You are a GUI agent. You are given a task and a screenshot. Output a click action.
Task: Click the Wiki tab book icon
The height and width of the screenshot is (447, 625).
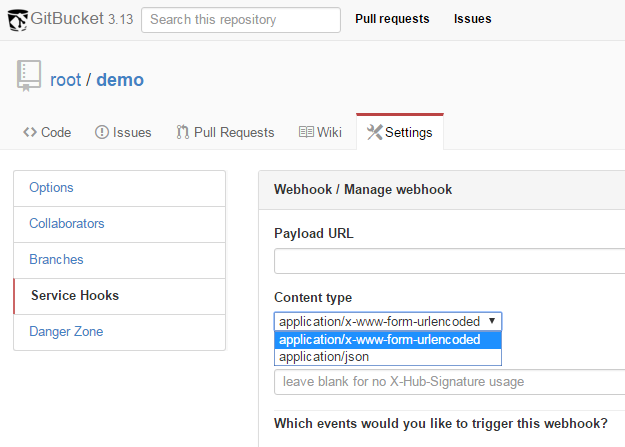306,132
